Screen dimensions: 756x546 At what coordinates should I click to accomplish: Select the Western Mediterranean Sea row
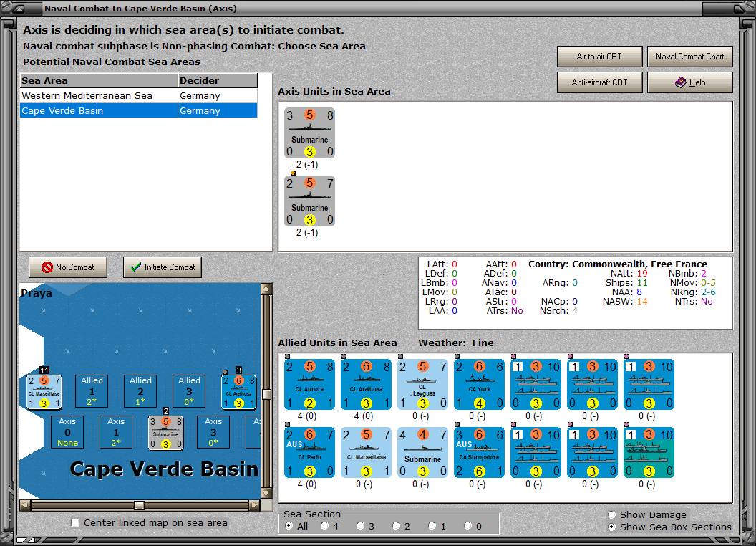pyautogui.click(x=139, y=95)
